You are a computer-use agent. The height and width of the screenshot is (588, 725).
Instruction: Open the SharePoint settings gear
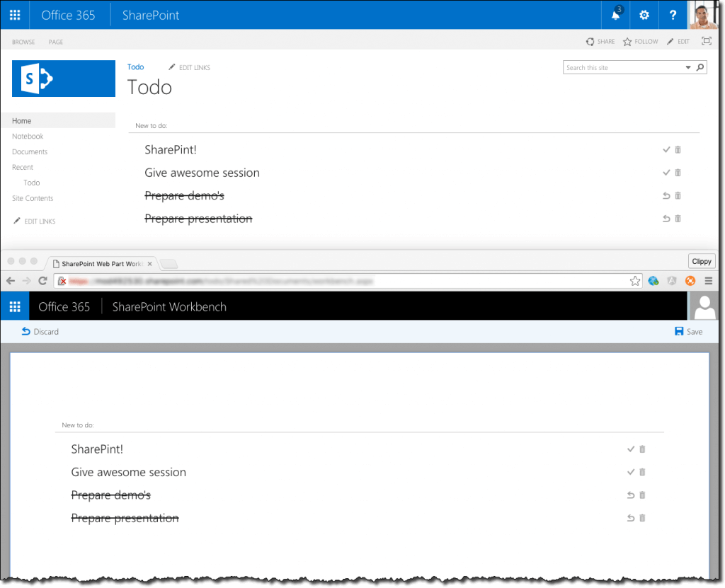point(644,14)
